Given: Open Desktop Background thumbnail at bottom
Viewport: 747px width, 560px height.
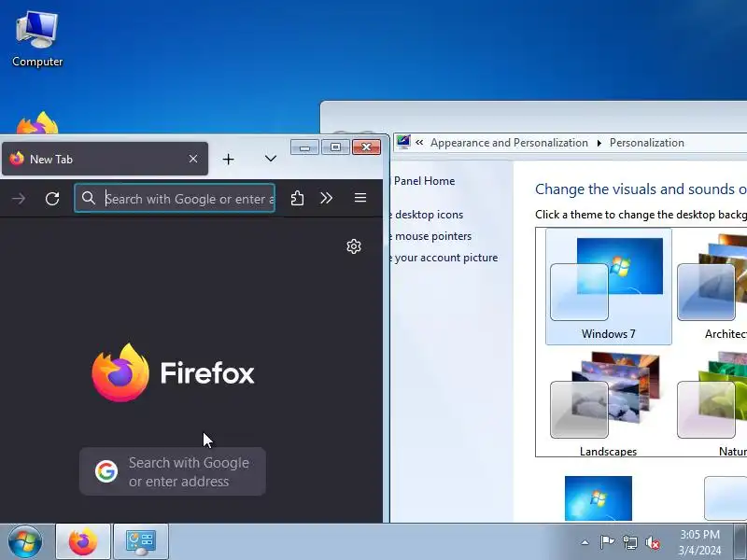Looking at the screenshot, I should point(599,498).
